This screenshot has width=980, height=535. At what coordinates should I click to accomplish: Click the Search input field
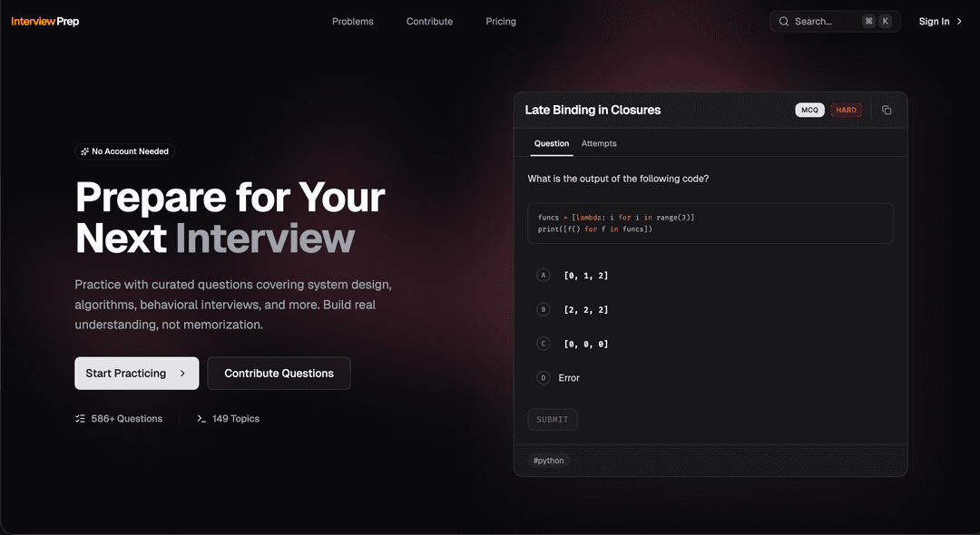(x=821, y=21)
